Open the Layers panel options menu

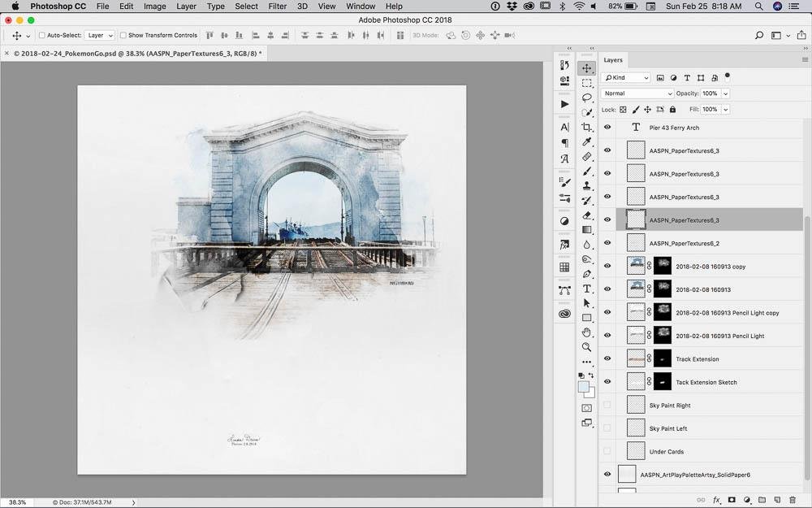(805, 59)
